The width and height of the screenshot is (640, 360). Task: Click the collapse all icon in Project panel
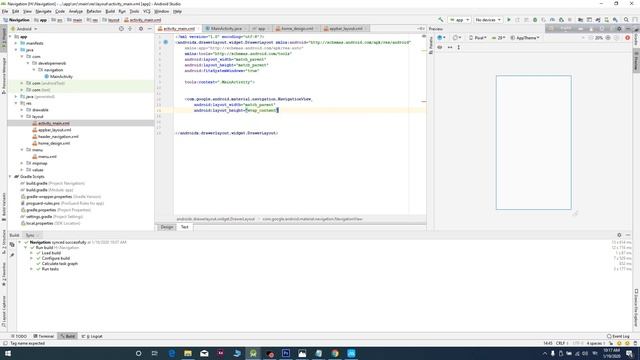click(x=130, y=29)
